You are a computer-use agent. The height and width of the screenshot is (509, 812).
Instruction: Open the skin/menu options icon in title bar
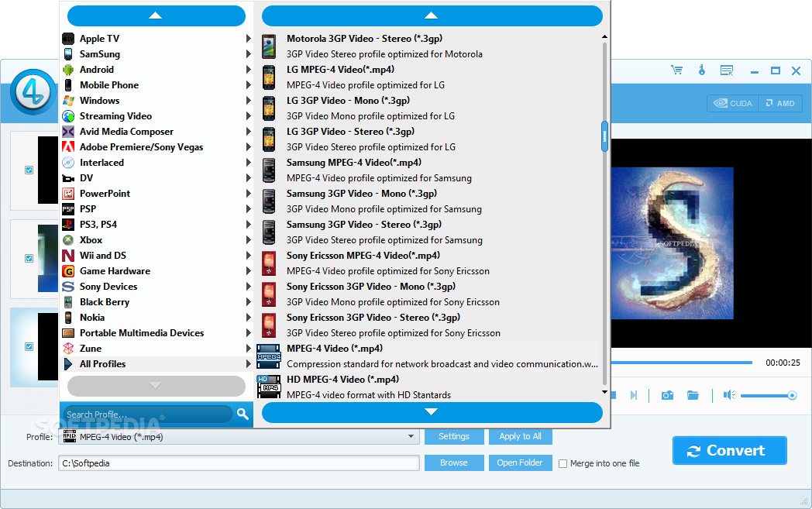727,71
